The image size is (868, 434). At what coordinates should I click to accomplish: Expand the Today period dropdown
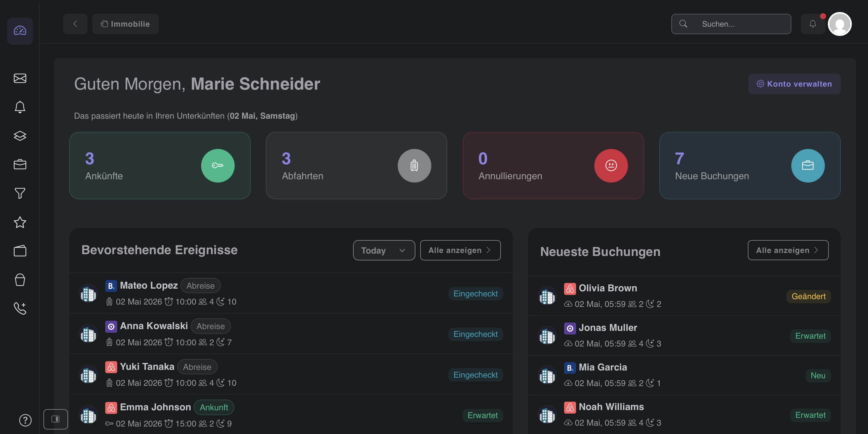pyautogui.click(x=384, y=250)
